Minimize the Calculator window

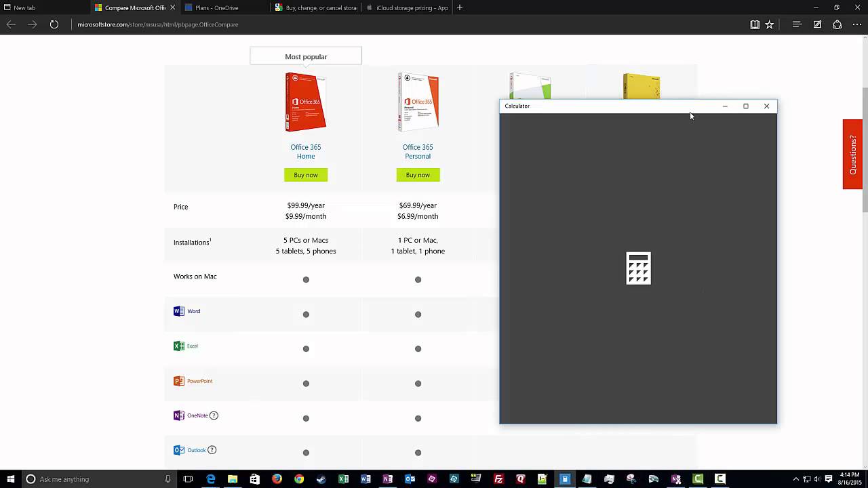coord(725,106)
